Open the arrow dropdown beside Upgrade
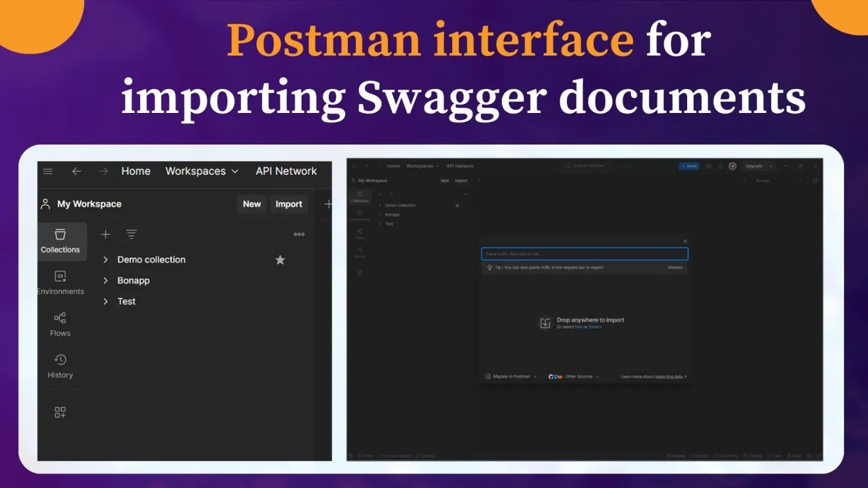 click(x=770, y=166)
